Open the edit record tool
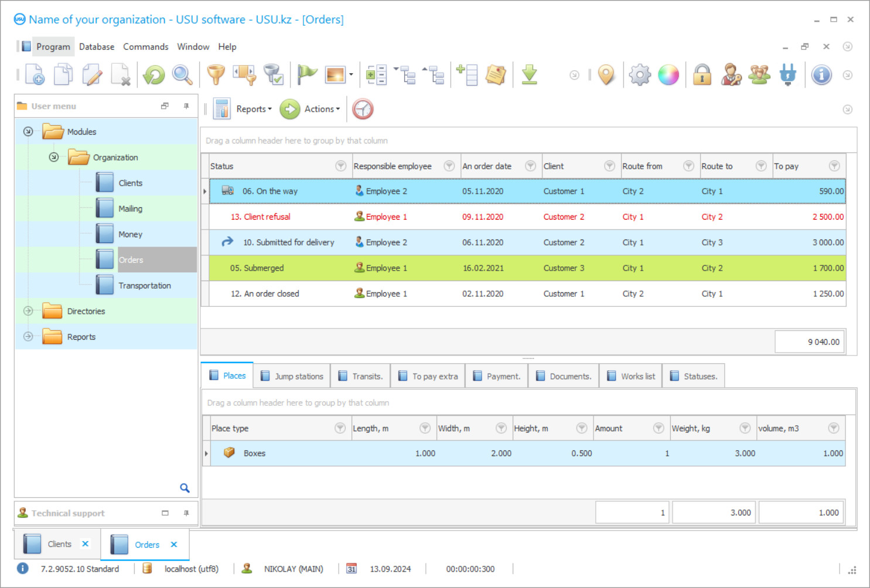This screenshot has width=870, height=588. pyautogui.click(x=92, y=74)
